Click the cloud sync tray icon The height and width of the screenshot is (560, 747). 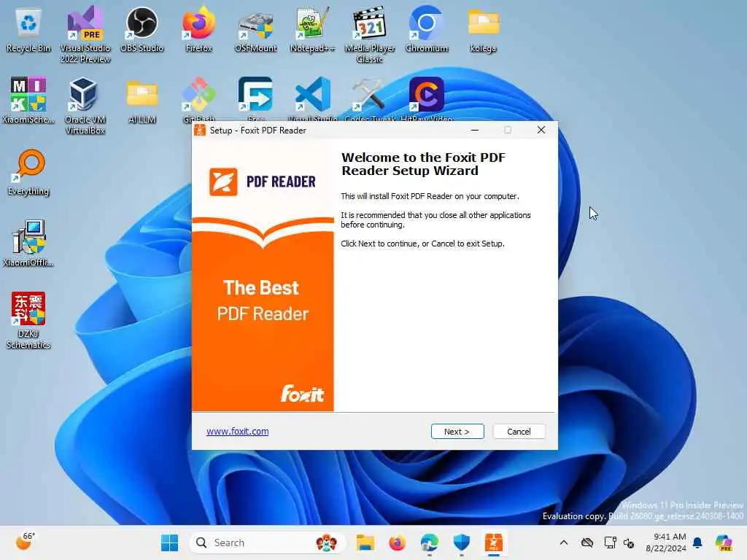coord(587,542)
